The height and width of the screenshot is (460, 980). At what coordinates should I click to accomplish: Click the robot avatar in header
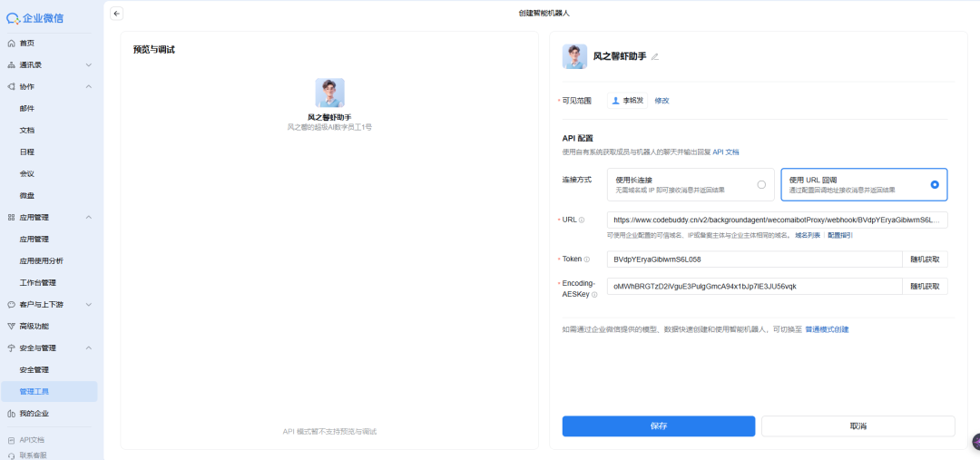pos(574,56)
